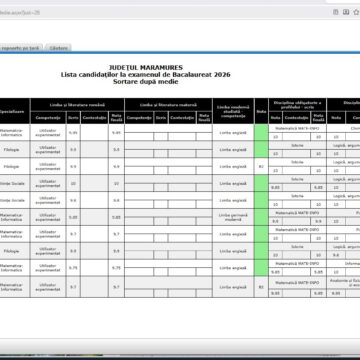The width and height of the screenshot is (360, 360).
Task: Click the 'Lista candidaților la examenul de Bacalaureat 2026' title
Action: point(146,75)
